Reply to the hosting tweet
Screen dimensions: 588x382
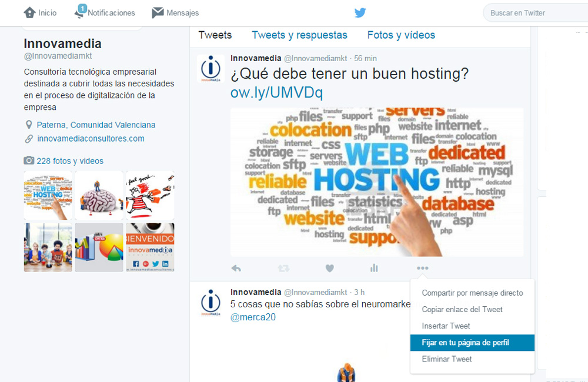click(x=236, y=268)
